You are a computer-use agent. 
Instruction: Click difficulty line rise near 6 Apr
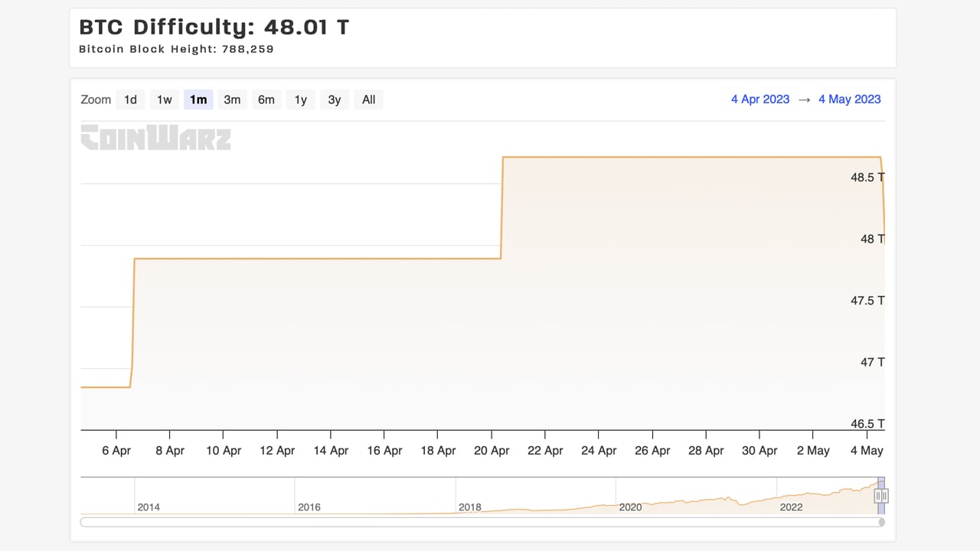133,321
